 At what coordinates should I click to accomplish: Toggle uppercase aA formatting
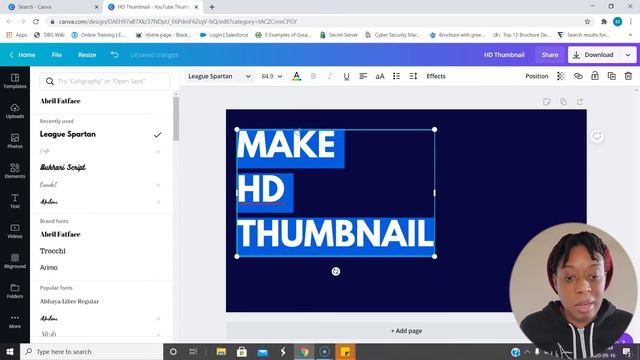click(x=380, y=76)
